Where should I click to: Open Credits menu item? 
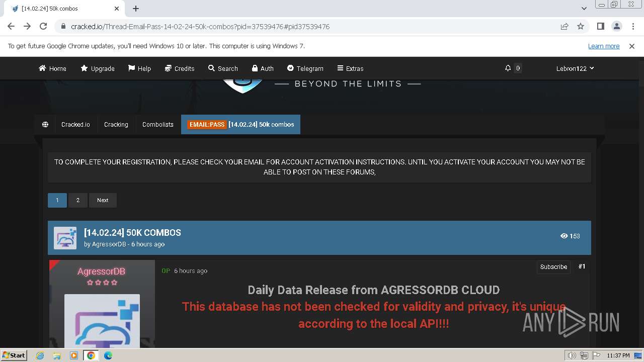(x=180, y=68)
